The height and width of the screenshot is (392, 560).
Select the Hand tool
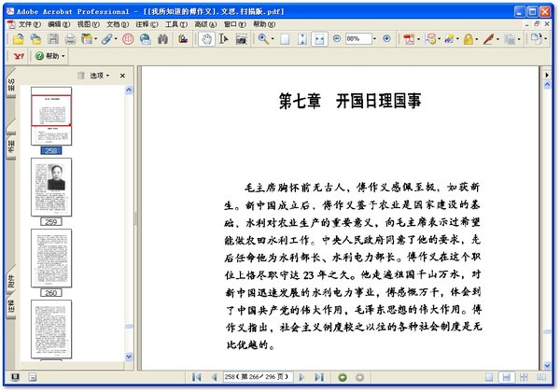pyautogui.click(x=206, y=39)
